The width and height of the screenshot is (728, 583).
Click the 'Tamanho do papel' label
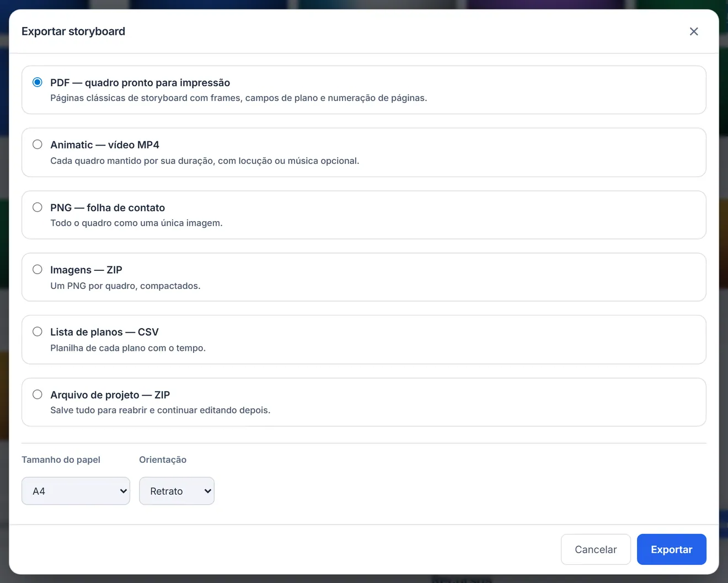tap(61, 459)
